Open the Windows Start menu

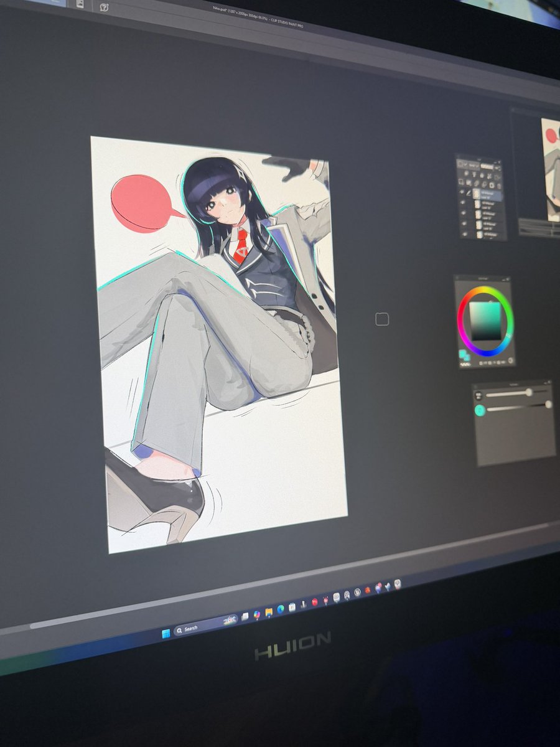pos(166,634)
